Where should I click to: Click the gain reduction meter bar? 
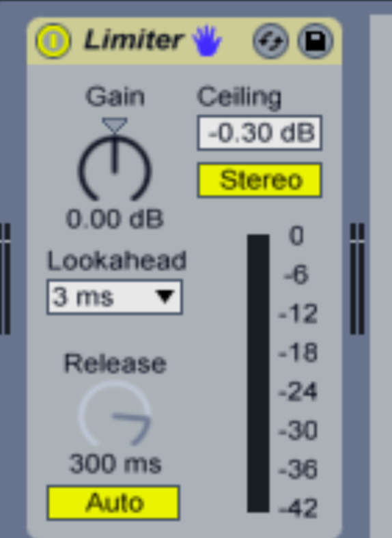258,373
